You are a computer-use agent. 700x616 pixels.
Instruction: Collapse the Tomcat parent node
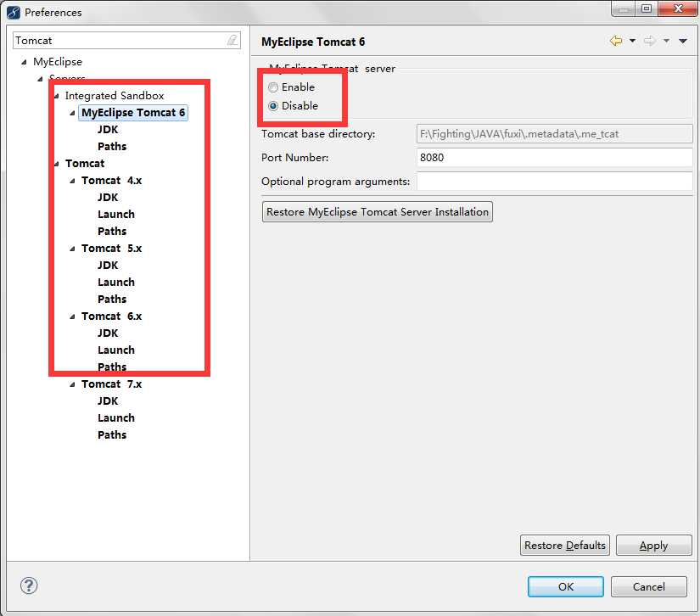click(x=56, y=164)
